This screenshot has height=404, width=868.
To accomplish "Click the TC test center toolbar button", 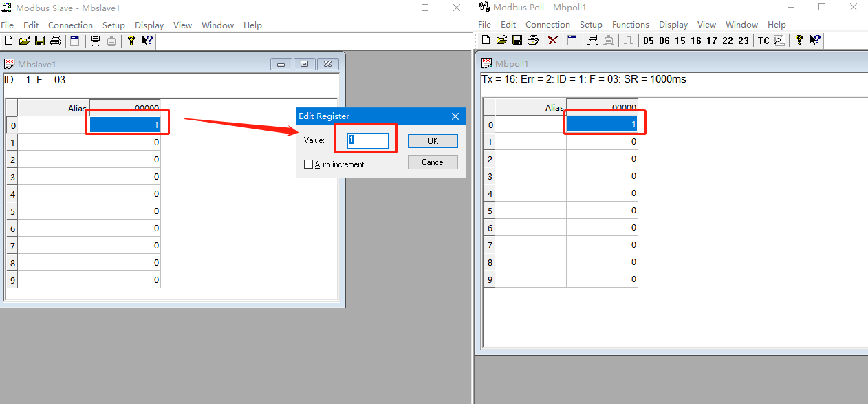I will click(763, 41).
